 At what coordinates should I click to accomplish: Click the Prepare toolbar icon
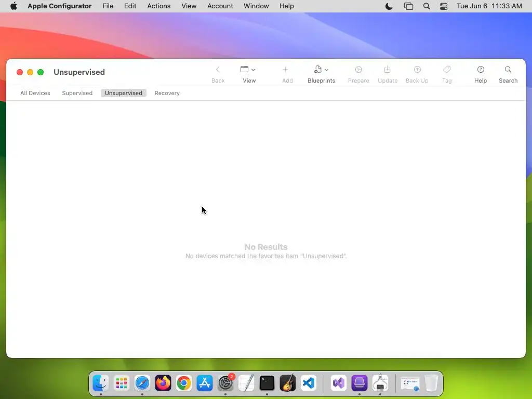coord(358,70)
